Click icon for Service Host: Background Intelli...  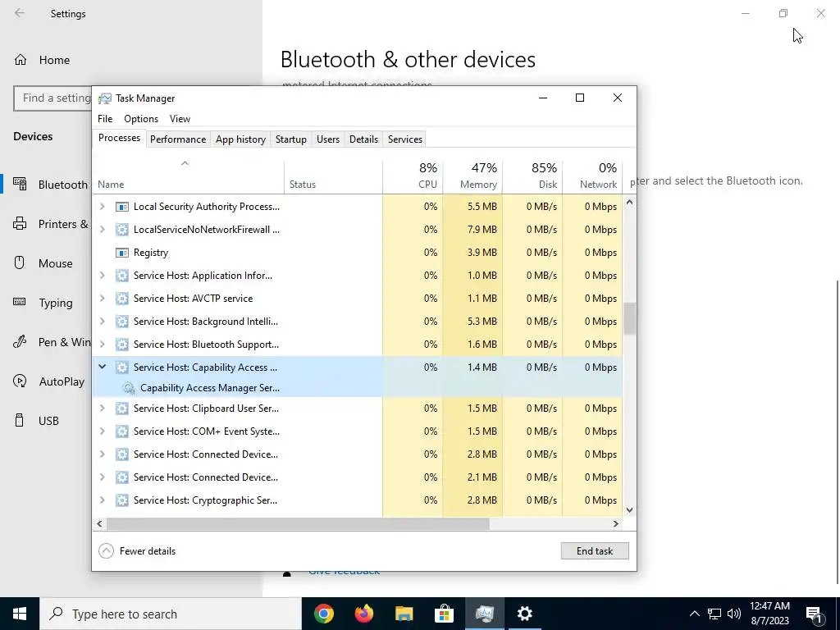122,322
